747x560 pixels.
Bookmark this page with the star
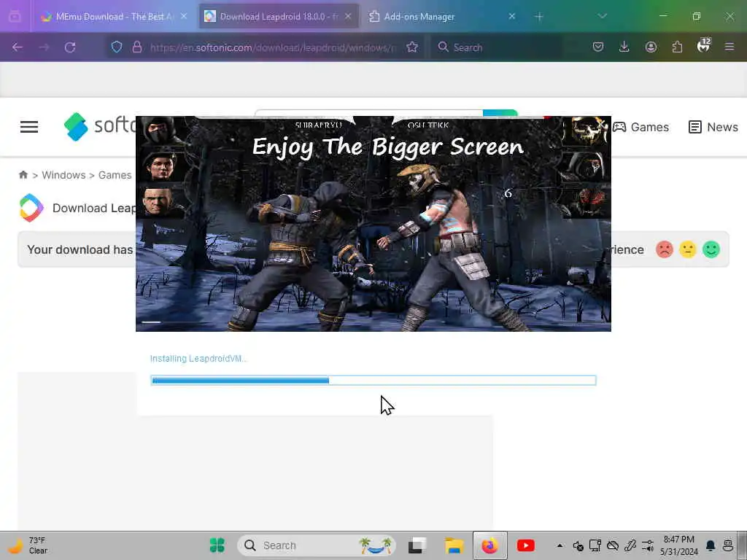(412, 47)
